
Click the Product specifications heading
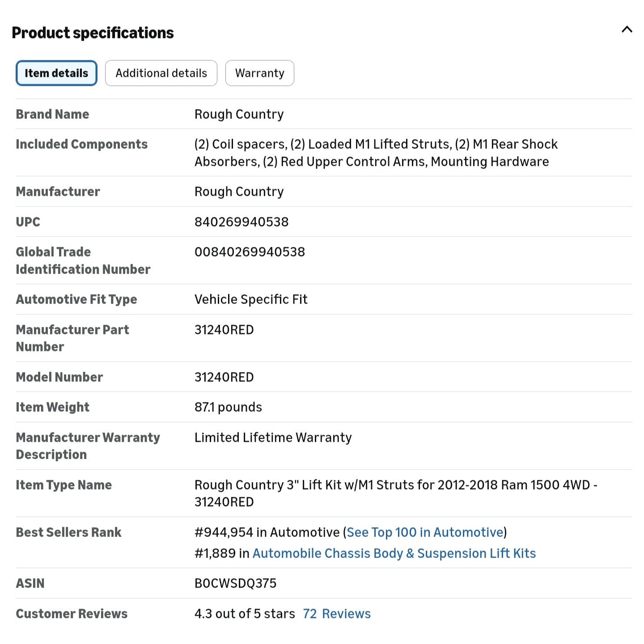pos(93,33)
